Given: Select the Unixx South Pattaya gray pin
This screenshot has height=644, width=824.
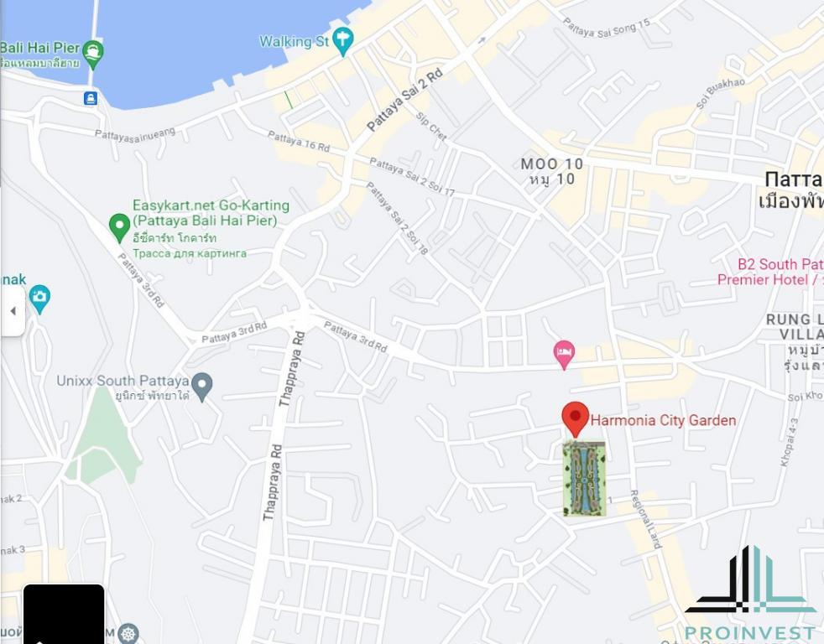Looking at the screenshot, I should click(201, 387).
